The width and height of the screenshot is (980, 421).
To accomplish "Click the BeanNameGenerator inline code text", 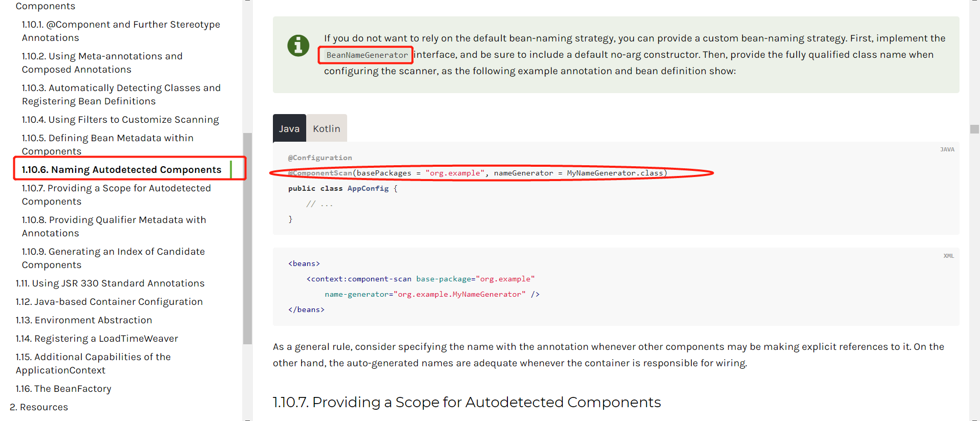I will pos(367,55).
